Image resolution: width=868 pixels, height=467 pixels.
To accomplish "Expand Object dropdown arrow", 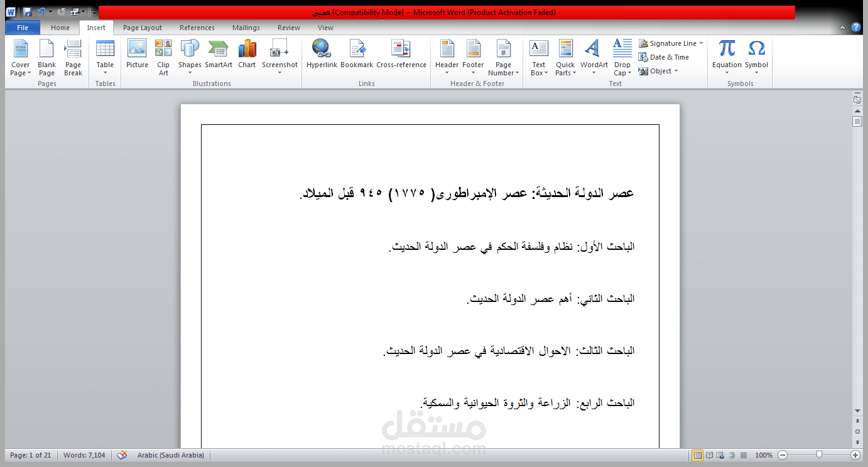I will [676, 71].
